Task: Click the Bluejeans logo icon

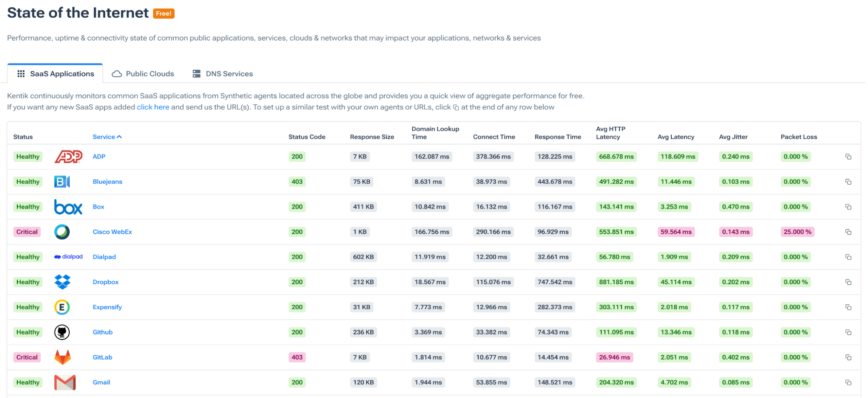Action: tap(62, 182)
